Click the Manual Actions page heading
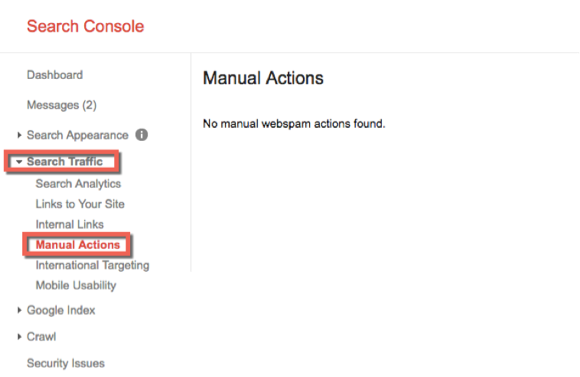Image resolution: width=580 pixels, height=377 pixels. click(263, 78)
